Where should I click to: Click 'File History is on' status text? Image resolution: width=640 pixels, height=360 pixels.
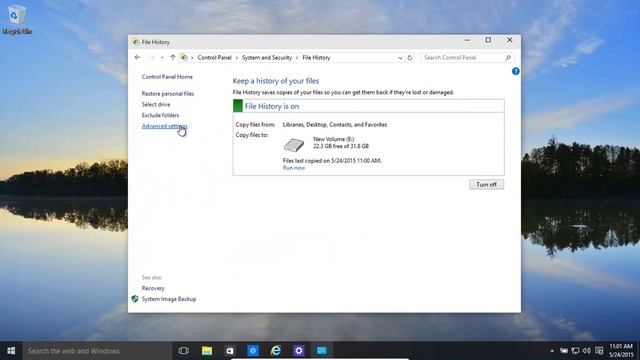[x=272, y=106]
